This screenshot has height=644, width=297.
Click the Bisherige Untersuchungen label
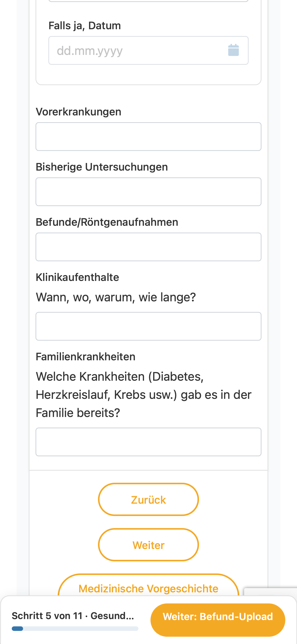pyautogui.click(x=102, y=167)
